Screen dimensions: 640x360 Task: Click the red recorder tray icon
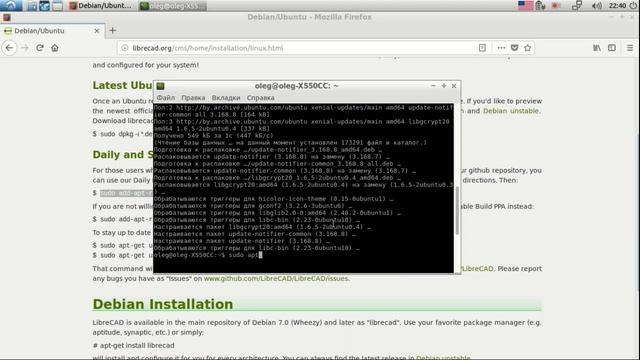pos(556,5)
